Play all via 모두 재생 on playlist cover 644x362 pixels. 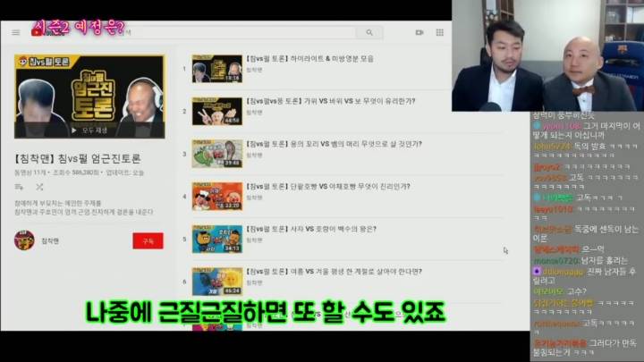[89, 130]
